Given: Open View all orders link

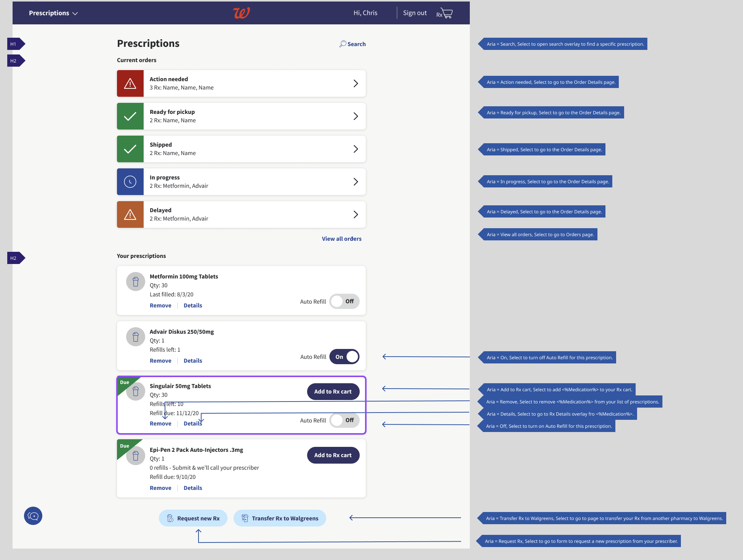Looking at the screenshot, I should 341,239.
